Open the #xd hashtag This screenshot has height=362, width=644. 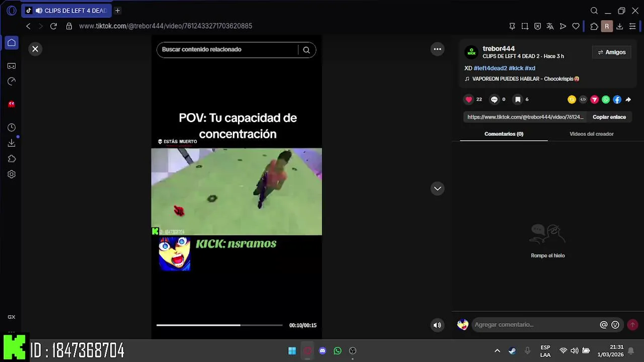(530, 68)
